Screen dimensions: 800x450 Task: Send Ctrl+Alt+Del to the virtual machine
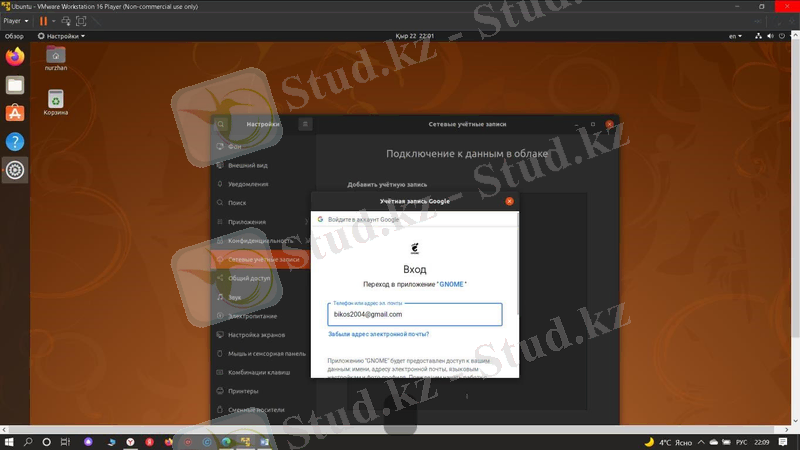(x=66, y=21)
